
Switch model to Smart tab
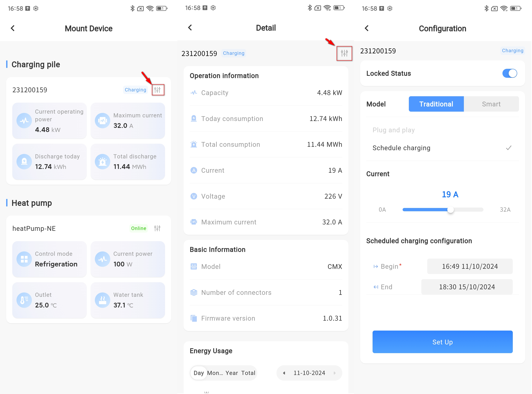(491, 104)
